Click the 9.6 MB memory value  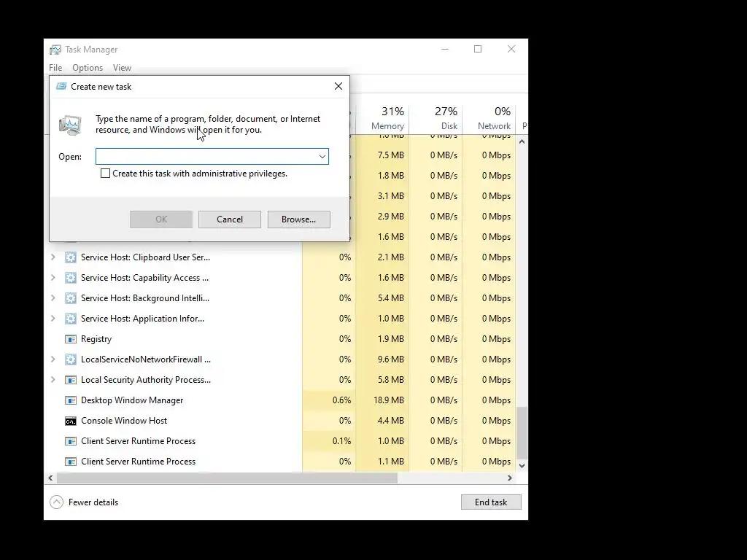point(391,359)
